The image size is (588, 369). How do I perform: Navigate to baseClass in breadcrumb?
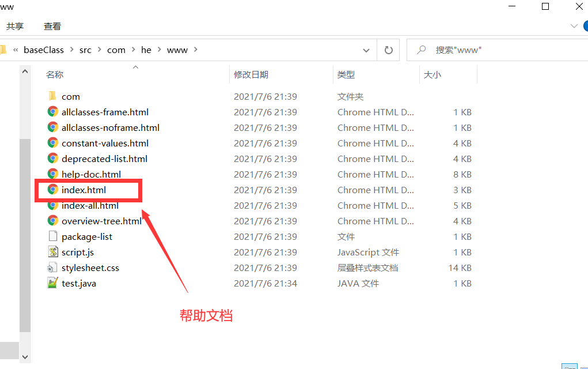point(44,50)
